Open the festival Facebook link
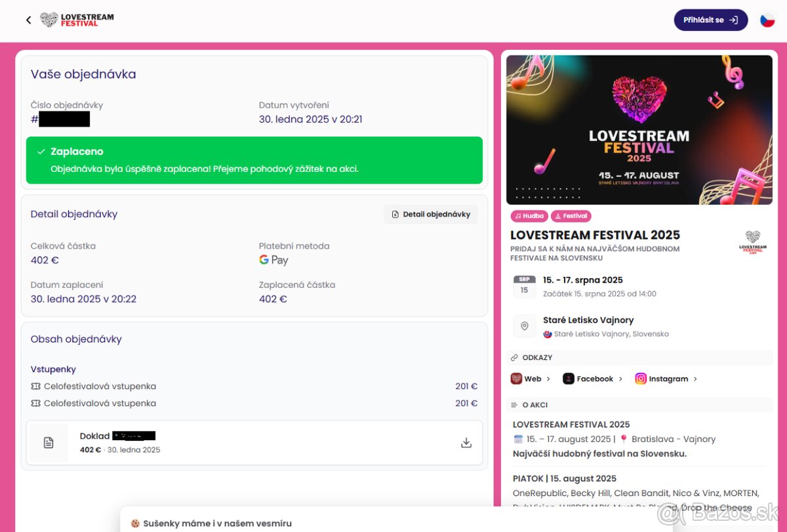Screen dimensions: 787x532 coord(593,379)
